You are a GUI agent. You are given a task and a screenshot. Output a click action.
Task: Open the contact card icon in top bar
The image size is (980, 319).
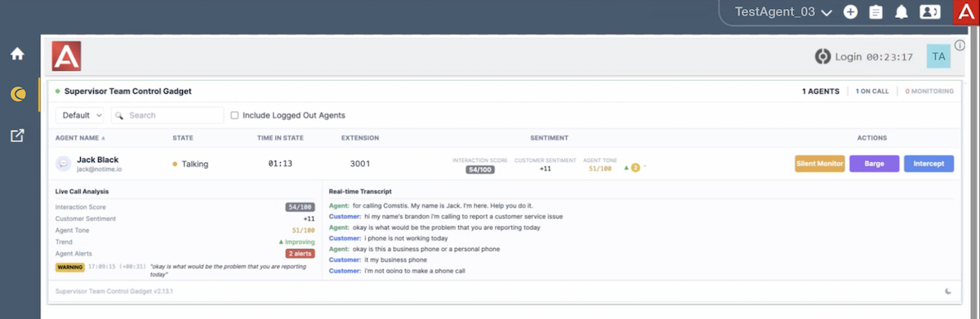pos(930,11)
